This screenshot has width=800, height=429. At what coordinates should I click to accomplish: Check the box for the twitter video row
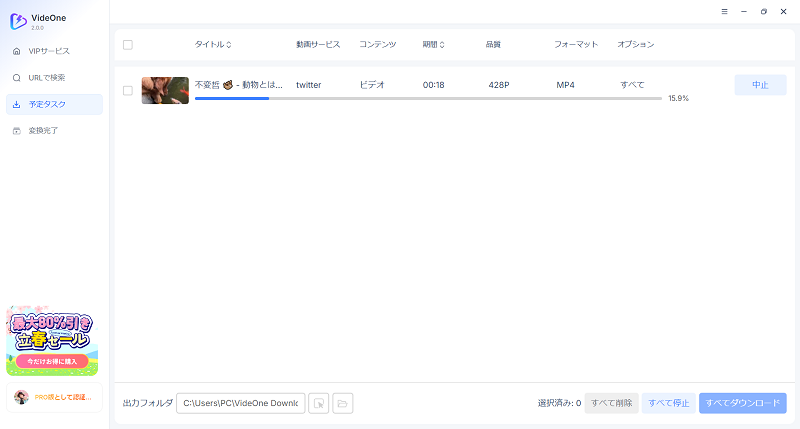click(x=128, y=90)
